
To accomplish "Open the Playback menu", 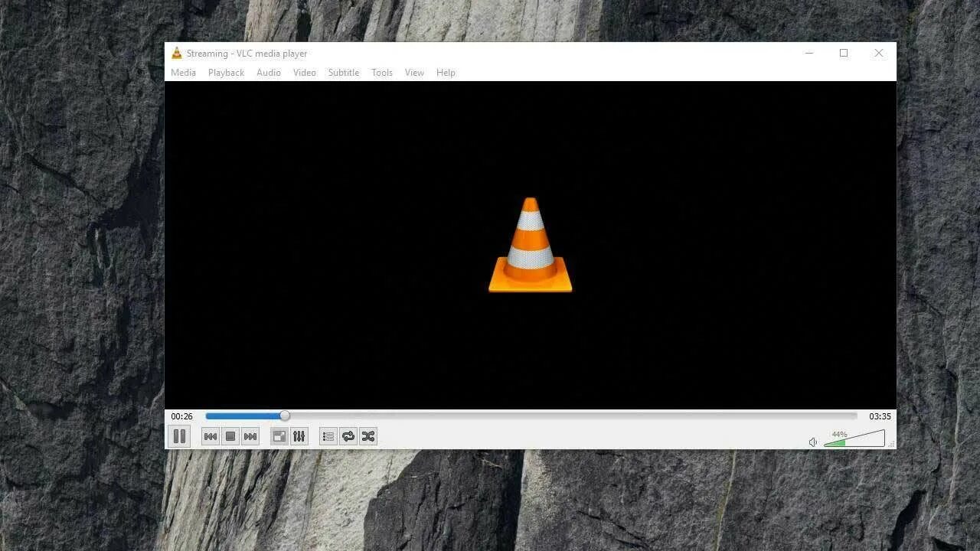I will point(226,73).
